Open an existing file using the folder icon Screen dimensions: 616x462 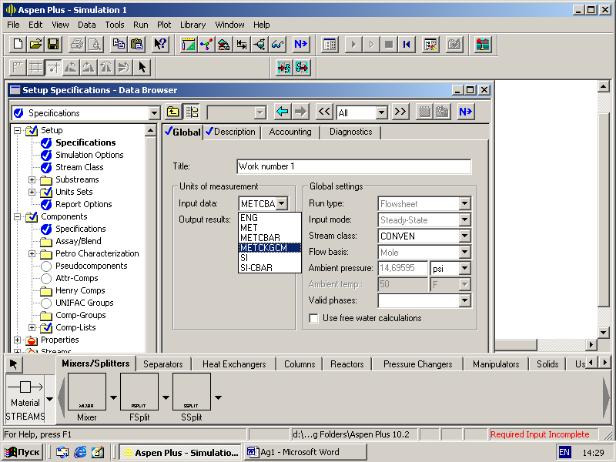(36, 45)
